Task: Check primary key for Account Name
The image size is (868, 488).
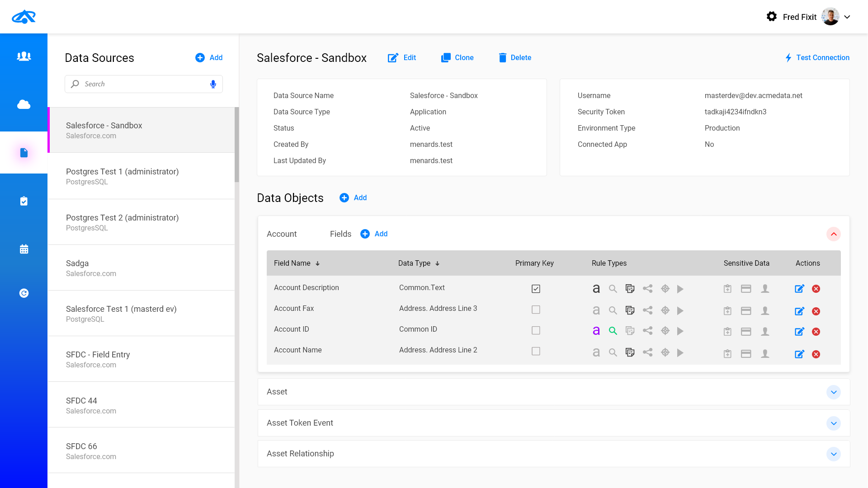Action: tap(536, 351)
